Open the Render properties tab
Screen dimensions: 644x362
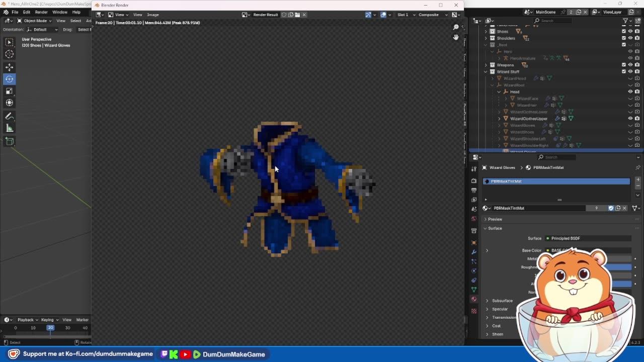point(474,180)
